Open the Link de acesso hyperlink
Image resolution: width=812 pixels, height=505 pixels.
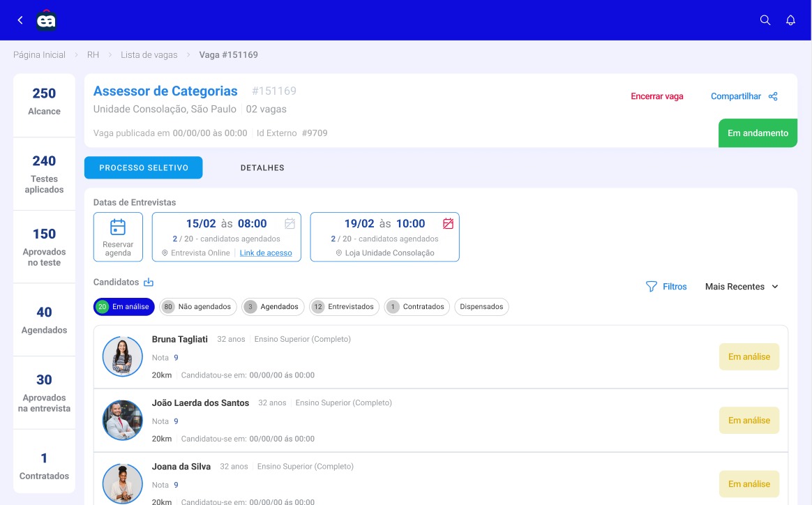pyautogui.click(x=266, y=252)
